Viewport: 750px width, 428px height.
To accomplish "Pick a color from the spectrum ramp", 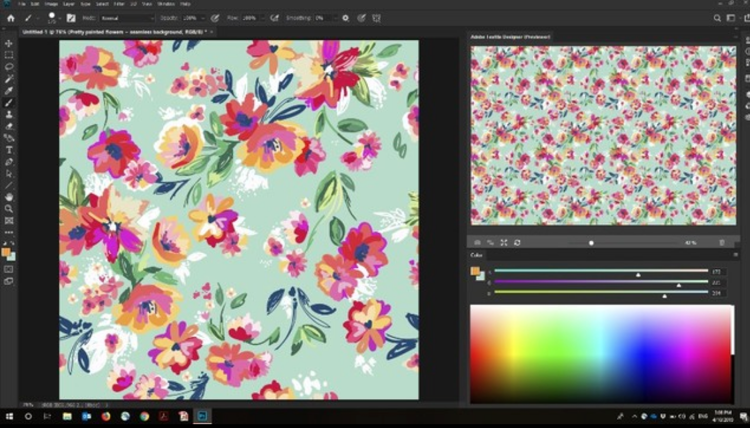I will coord(601,354).
